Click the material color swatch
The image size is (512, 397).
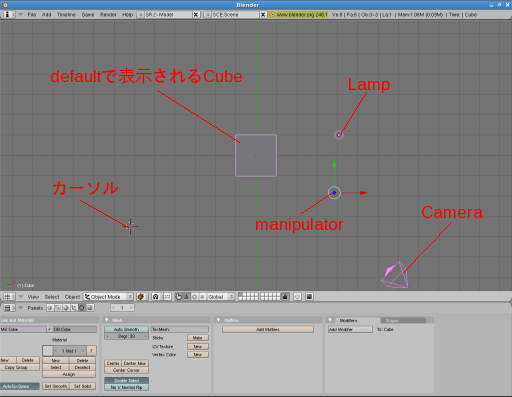(48, 351)
